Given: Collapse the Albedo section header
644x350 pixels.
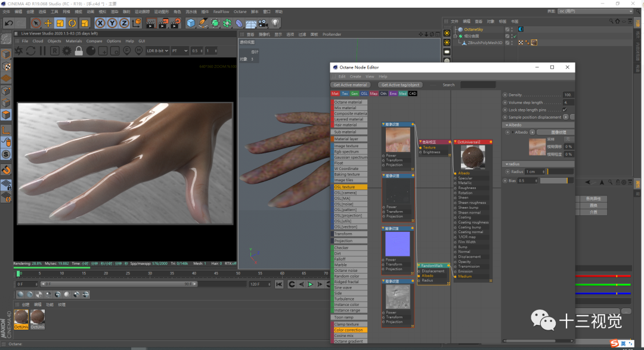Looking at the screenshot, I should pos(538,125).
